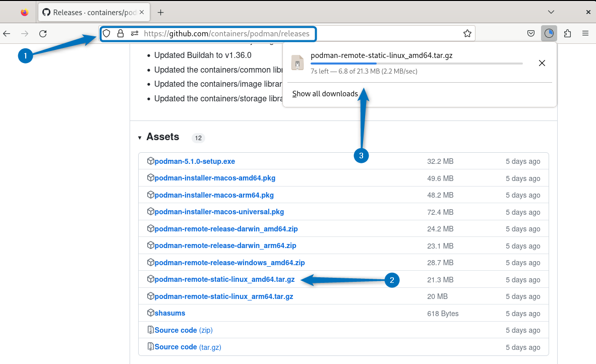Save page to Pocket
The height and width of the screenshot is (364, 596).
click(530, 33)
